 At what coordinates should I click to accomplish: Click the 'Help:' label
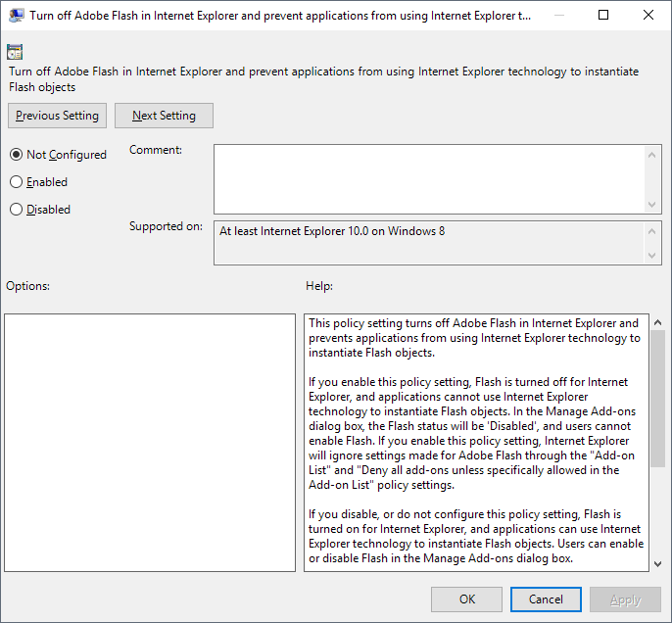(319, 286)
